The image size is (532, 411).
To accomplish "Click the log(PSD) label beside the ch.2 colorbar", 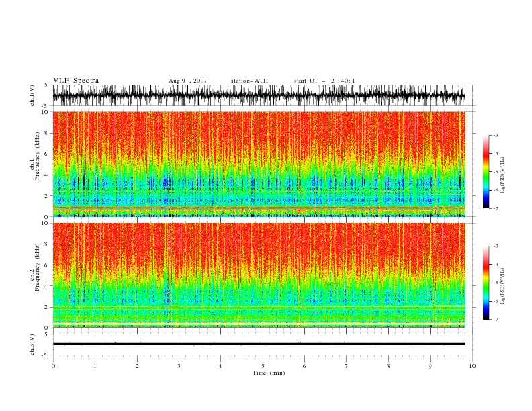I will (x=502, y=286).
